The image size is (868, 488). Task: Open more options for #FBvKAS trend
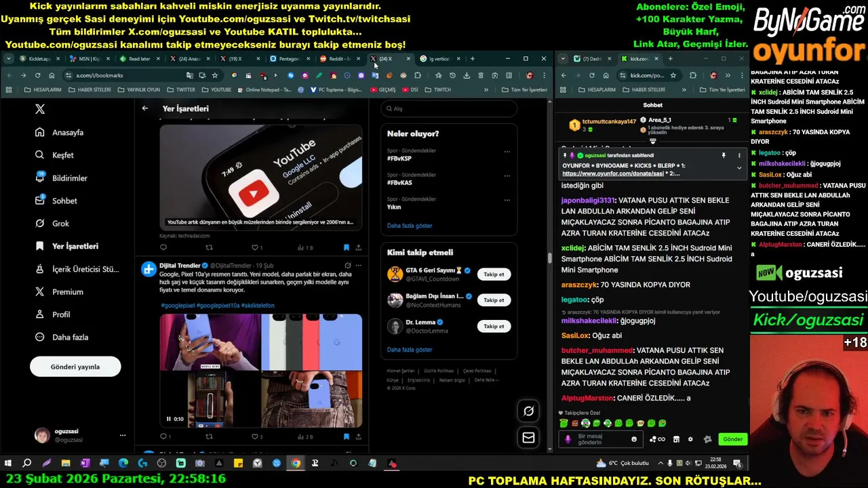click(507, 176)
